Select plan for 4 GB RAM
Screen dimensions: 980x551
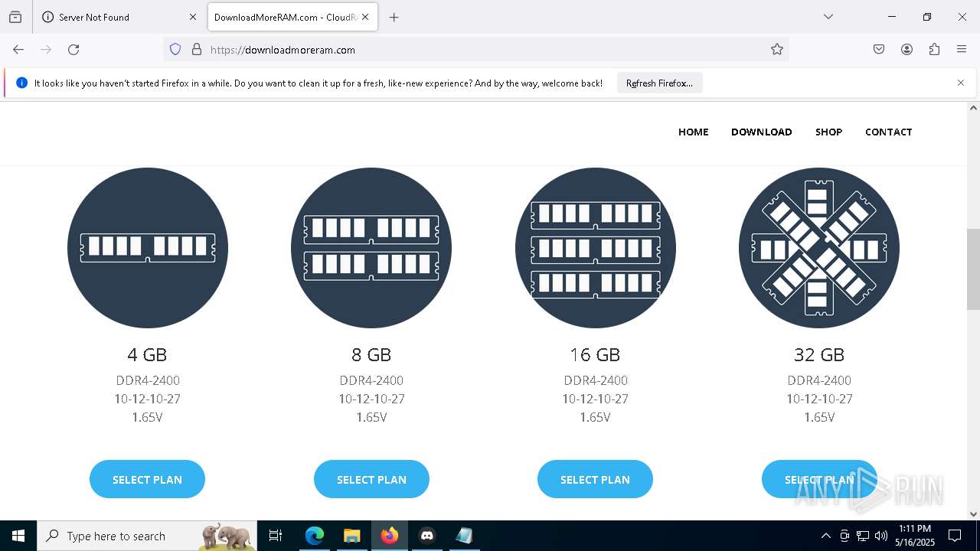[147, 479]
